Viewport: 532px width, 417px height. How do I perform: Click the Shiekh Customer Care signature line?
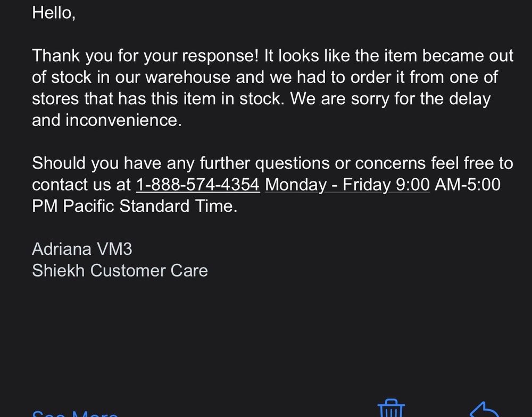(x=120, y=270)
